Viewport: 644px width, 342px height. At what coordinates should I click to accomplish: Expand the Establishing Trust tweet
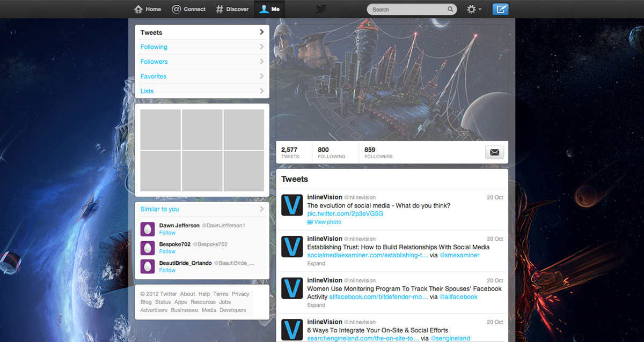pyautogui.click(x=316, y=263)
